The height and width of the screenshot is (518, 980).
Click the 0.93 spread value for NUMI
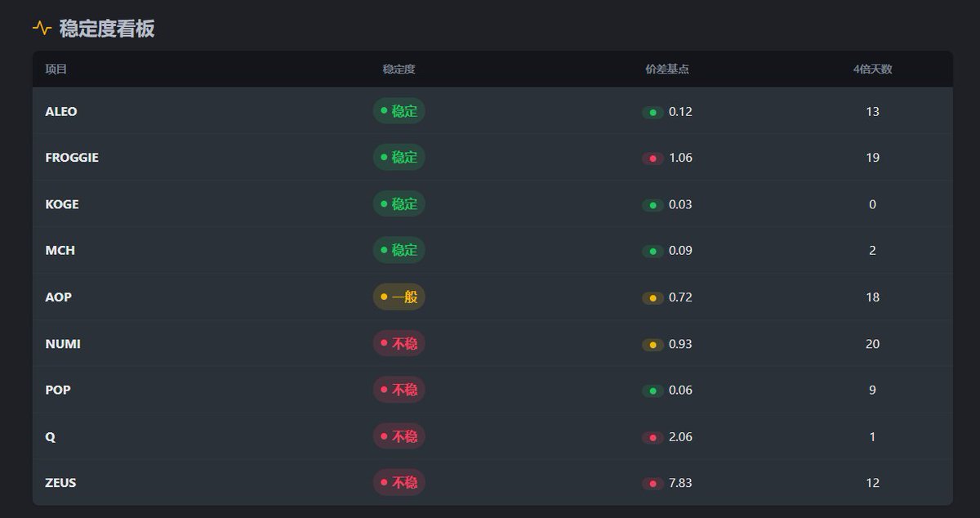point(680,344)
